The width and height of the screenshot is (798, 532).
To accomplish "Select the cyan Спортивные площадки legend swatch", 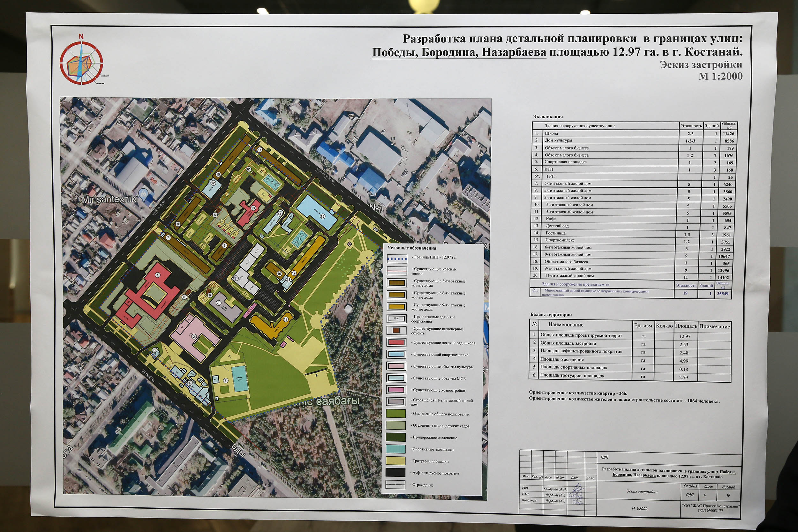I will pyautogui.click(x=395, y=449).
